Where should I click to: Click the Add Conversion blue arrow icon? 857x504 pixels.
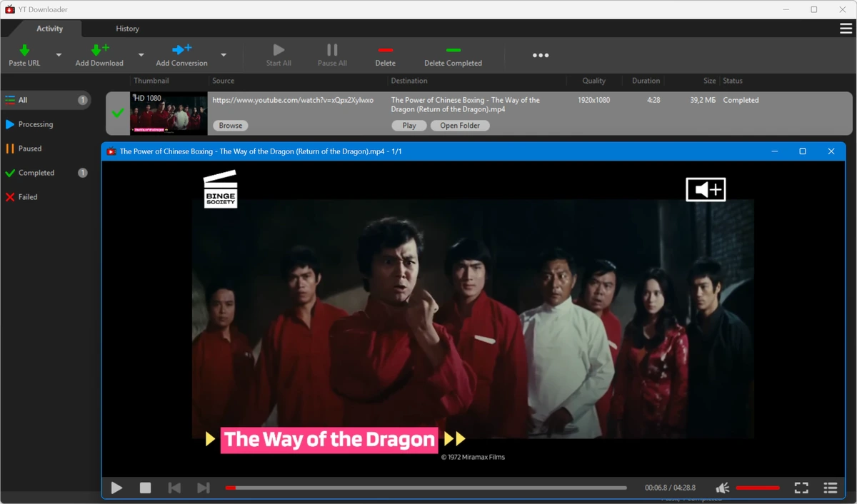pos(182,50)
